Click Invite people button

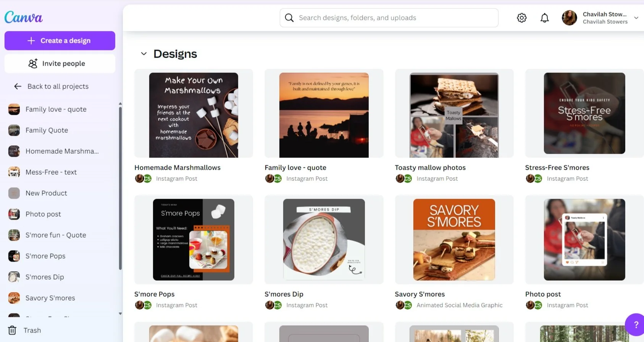(x=60, y=63)
